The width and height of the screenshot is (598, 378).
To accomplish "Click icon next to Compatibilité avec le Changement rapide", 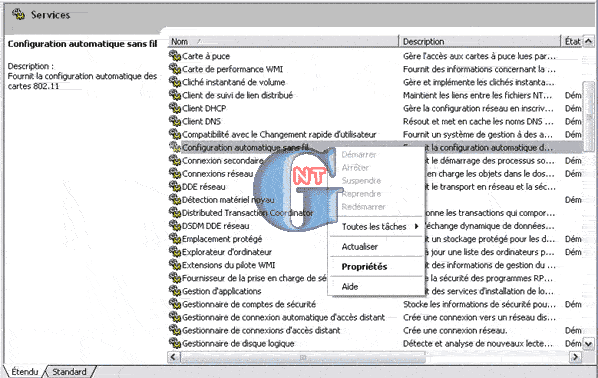I will click(x=175, y=134).
